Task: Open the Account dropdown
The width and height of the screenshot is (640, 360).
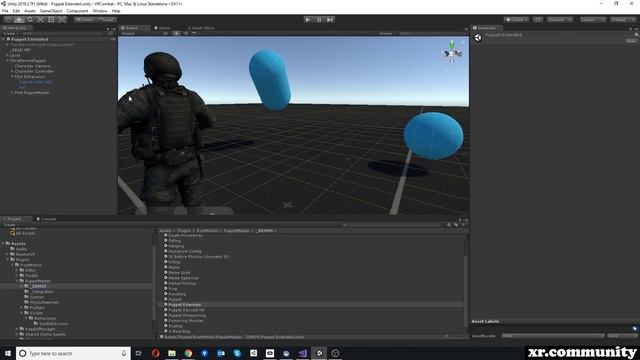Action: [x=560, y=20]
